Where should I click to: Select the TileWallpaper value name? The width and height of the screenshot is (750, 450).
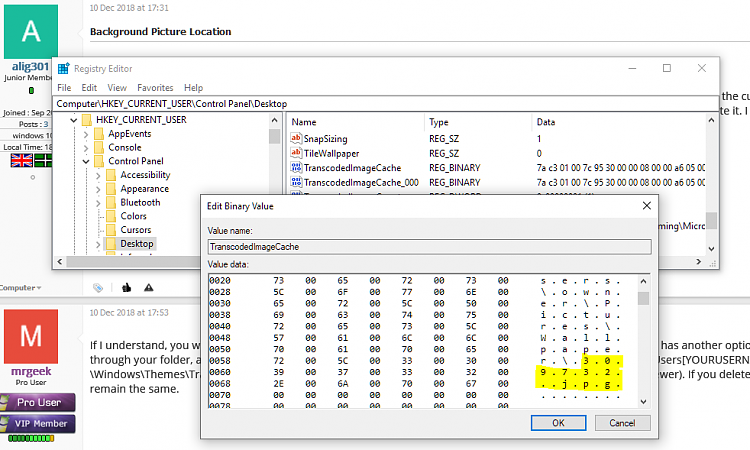click(x=331, y=154)
